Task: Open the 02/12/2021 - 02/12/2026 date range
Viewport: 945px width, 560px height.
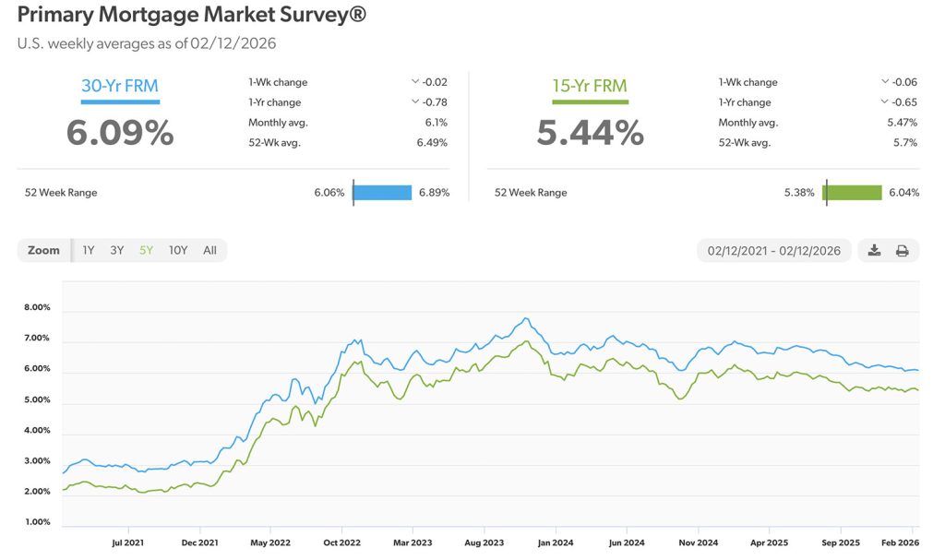Action: (x=774, y=251)
